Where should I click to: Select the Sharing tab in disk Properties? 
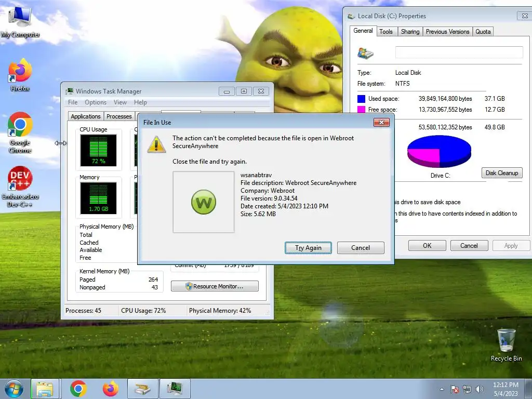coord(410,32)
